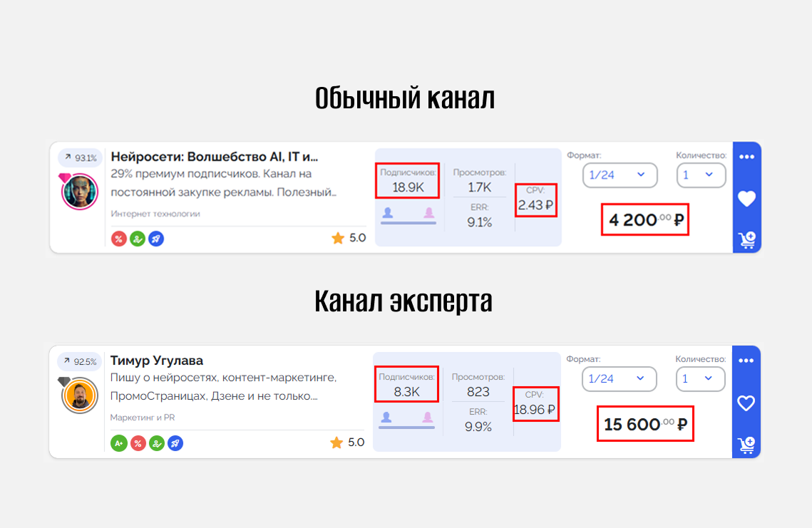Click the 15 600 ₽ price on the expert card

point(644,424)
